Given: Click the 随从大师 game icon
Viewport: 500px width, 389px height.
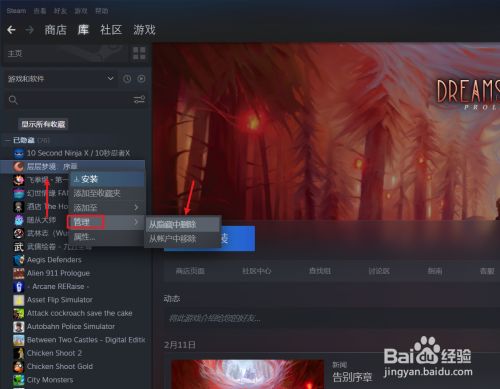Looking at the screenshot, I should [19, 220].
